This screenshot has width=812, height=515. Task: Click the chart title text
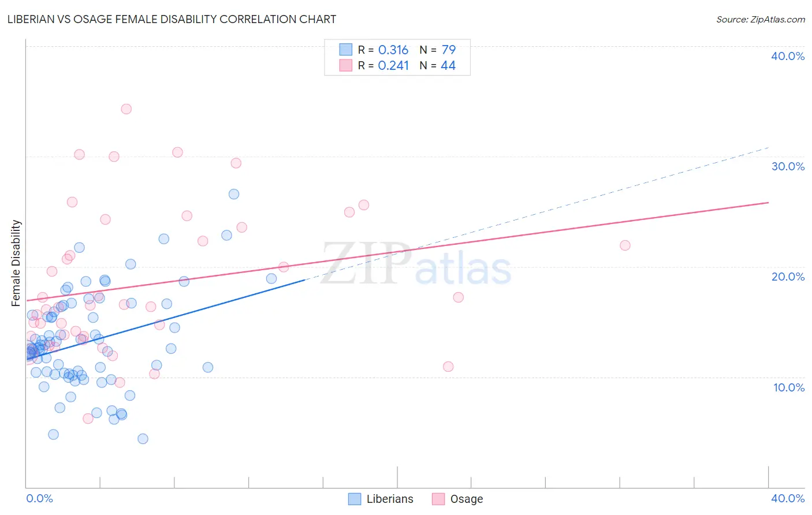pos(172,19)
